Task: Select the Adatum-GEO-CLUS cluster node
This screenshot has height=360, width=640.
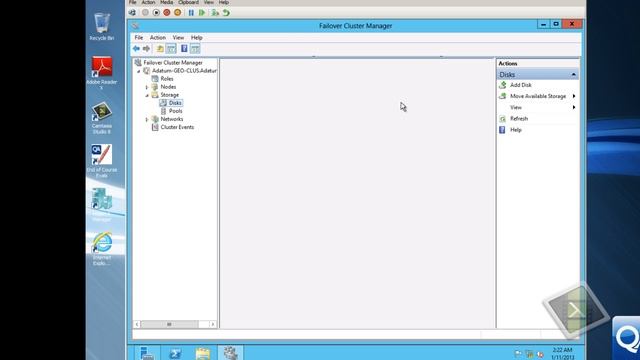Action: 184,71
